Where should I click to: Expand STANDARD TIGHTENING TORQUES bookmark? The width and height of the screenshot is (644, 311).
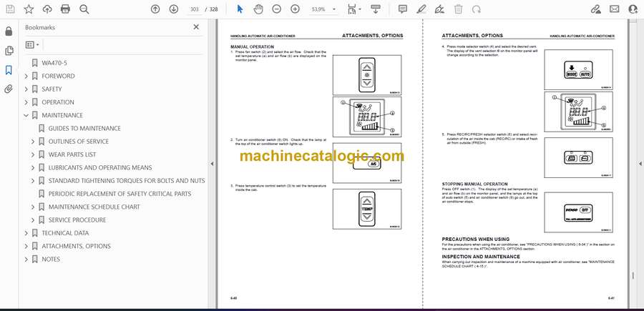click(x=33, y=181)
